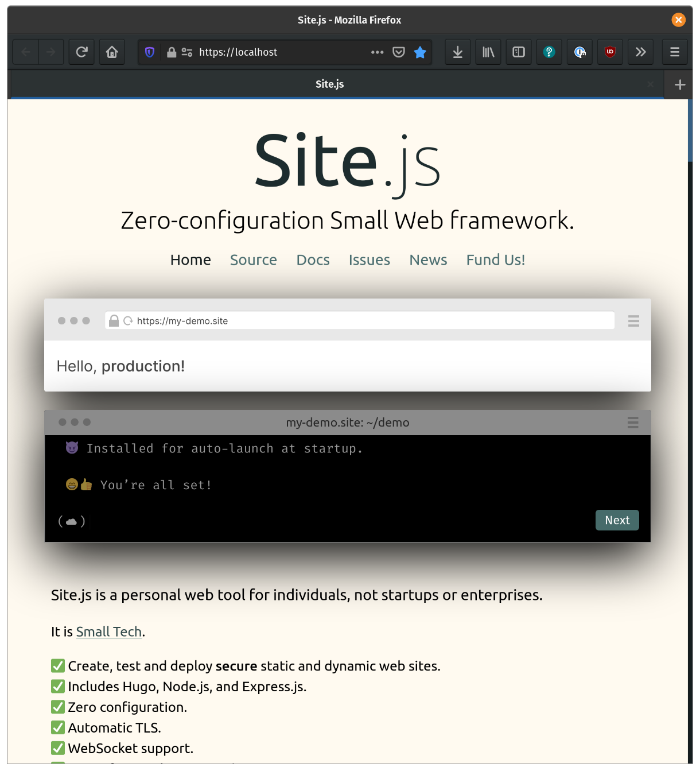700x771 pixels.
Task: Reload the current page
Action: [81, 52]
